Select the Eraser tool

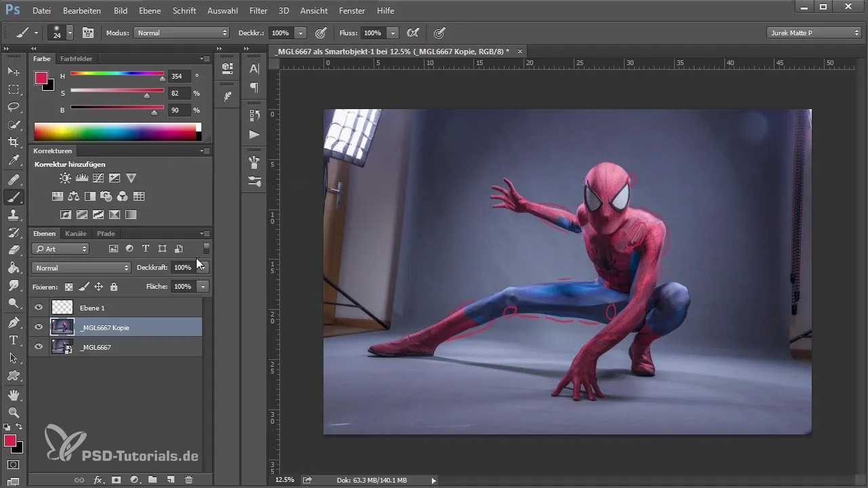pyautogui.click(x=14, y=250)
